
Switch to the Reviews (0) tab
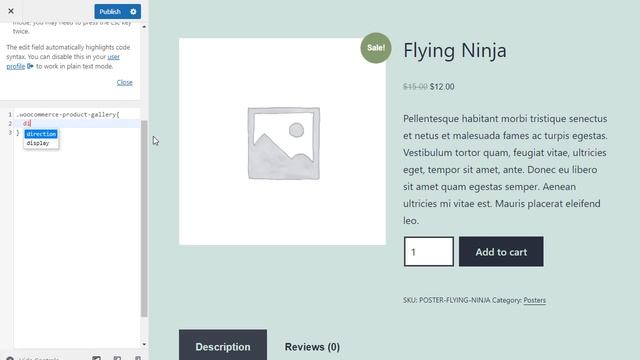pyautogui.click(x=312, y=347)
